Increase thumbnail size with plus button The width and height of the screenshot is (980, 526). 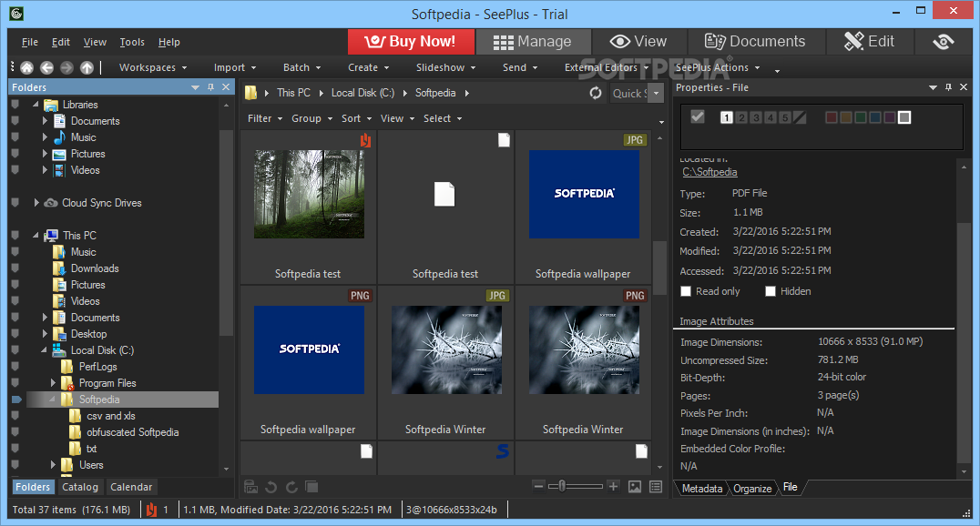pos(613,486)
